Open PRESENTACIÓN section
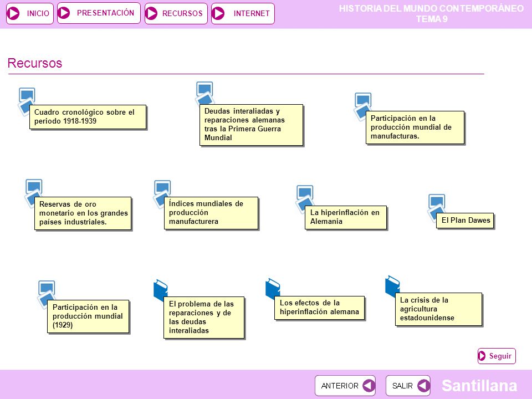The width and height of the screenshot is (532, 399). 99,13
